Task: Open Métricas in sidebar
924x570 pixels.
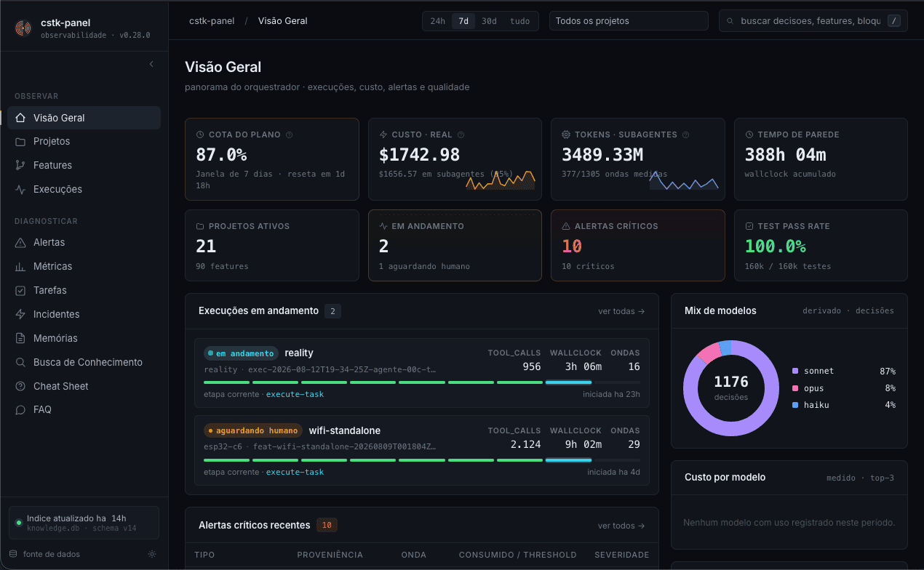Action: tap(84, 266)
